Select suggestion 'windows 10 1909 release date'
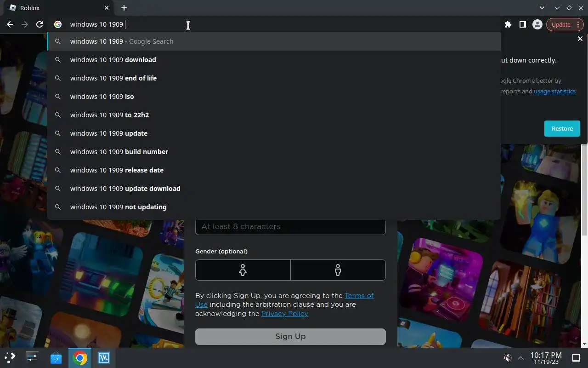Screen dimensions: 588x368 [274, 170]
